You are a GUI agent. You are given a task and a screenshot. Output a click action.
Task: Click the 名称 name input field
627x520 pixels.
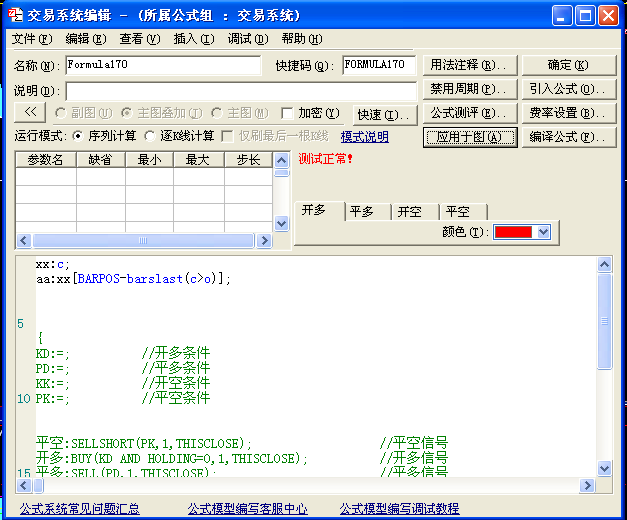click(x=162, y=65)
